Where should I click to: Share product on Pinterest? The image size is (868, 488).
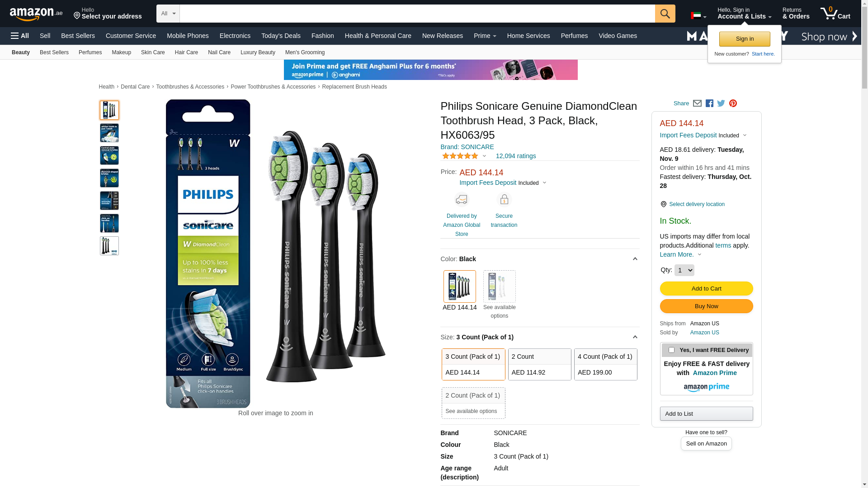coord(733,103)
